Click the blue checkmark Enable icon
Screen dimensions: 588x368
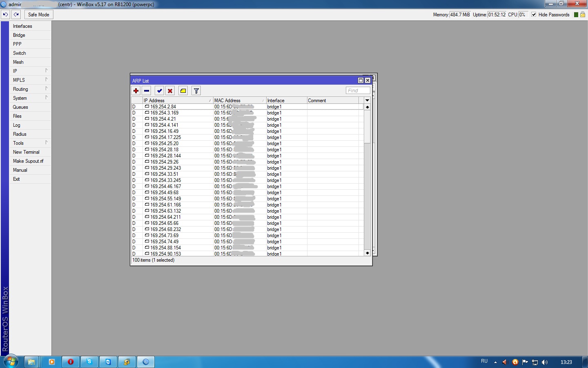click(160, 91)
